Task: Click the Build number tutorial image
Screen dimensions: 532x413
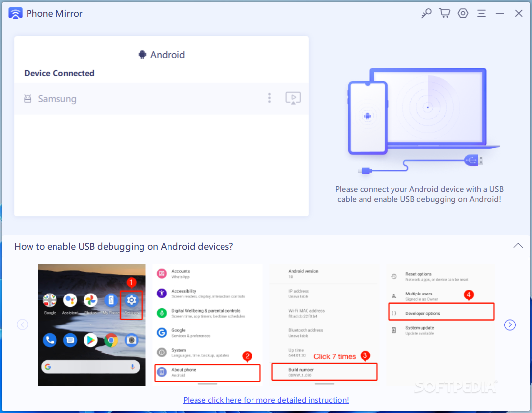Action: [324, 324]
